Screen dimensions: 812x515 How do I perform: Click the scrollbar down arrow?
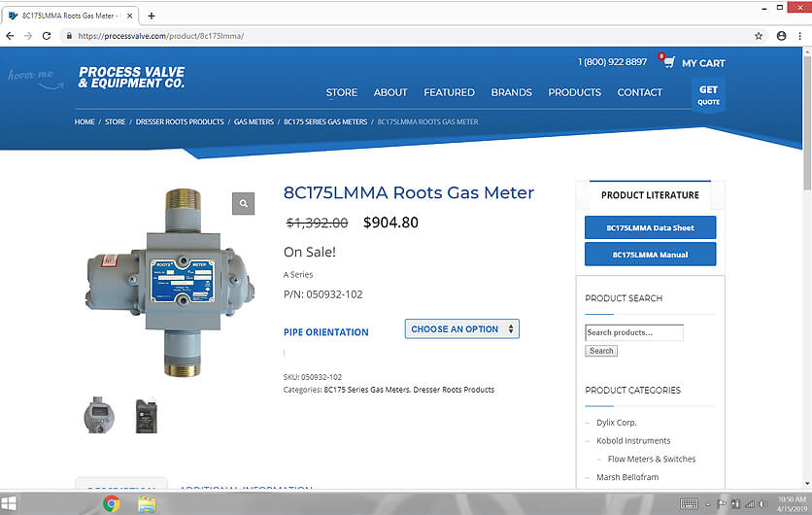tap(807, 484)
